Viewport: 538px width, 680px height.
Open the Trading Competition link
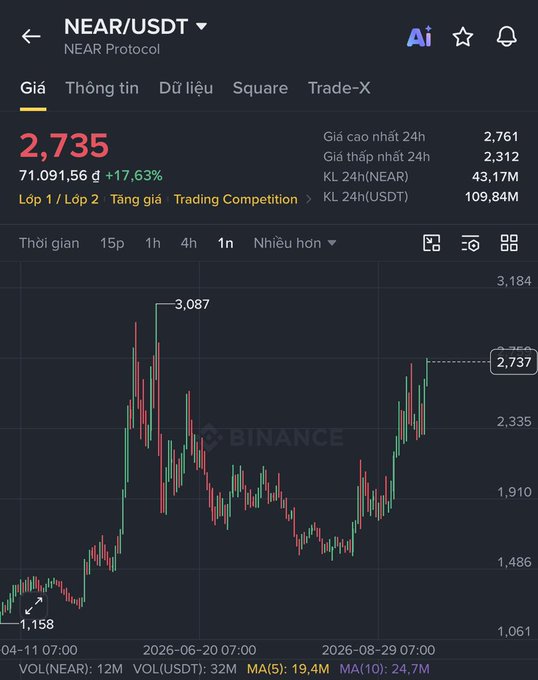tap(235, 199)
